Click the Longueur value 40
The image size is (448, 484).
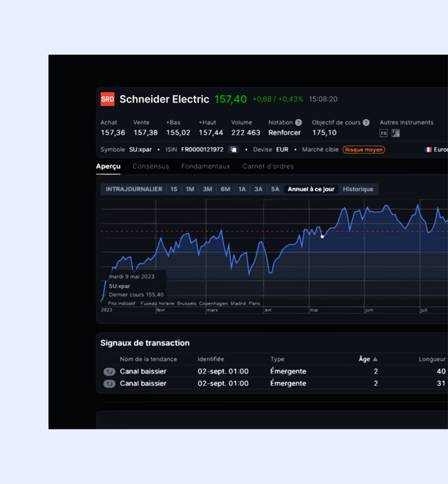coord(441,371)
